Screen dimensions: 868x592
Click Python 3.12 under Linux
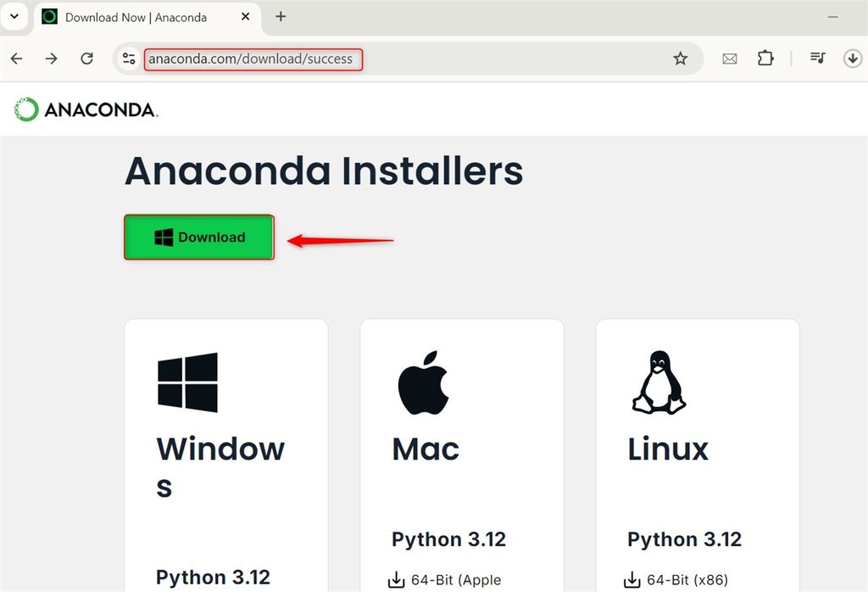pos(685,539)
